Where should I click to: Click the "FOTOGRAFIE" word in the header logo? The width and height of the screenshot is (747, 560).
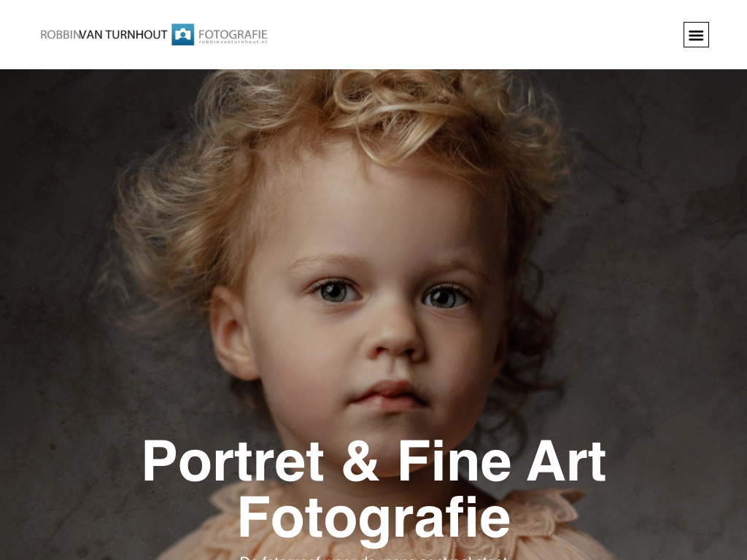pyautogui.click(x=233, y=34)
